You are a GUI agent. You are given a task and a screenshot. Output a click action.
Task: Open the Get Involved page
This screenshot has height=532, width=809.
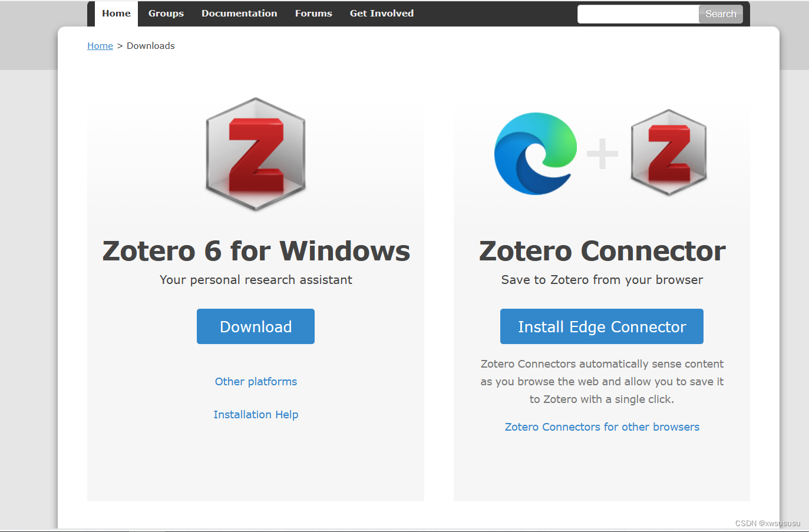(381, 13)
